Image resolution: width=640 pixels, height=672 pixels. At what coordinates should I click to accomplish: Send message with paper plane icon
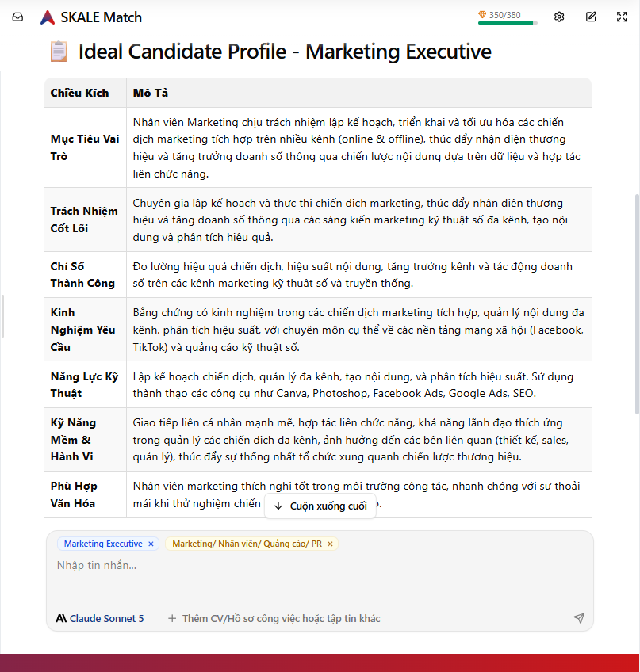pyautogui.click(x=579, y=618)
